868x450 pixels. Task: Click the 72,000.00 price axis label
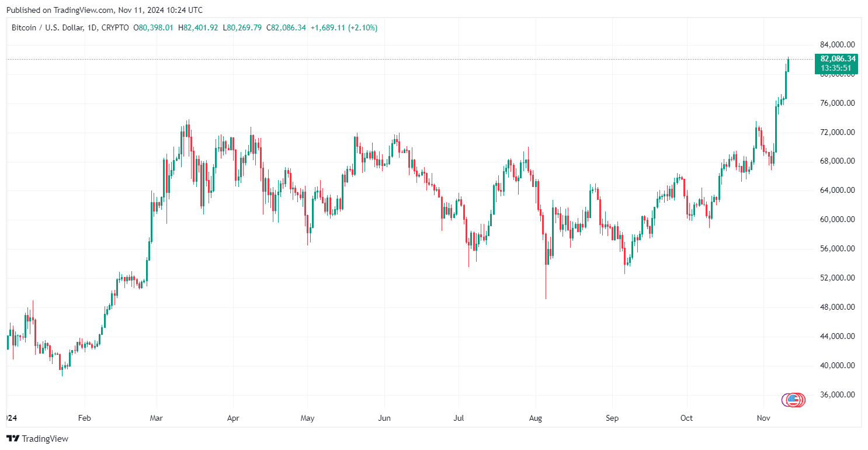click(838, 132)
